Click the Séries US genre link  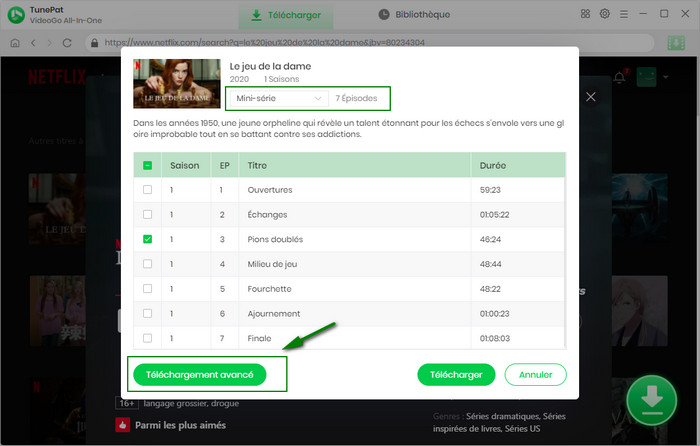(522, 429)
